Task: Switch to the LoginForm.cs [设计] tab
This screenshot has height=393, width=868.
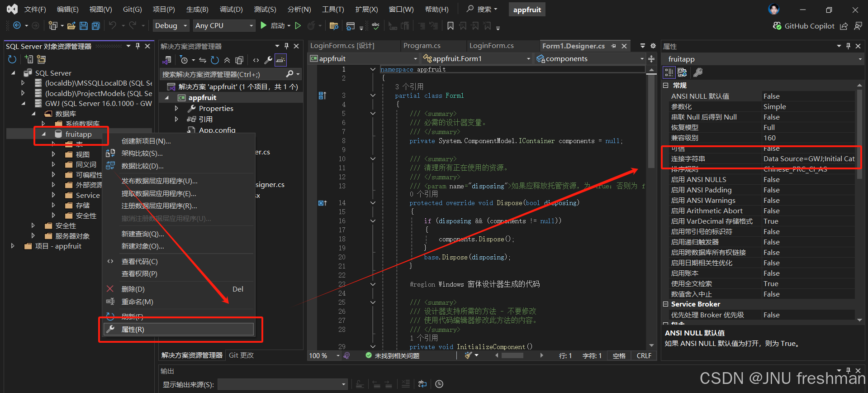Action: tap(342, 46)
